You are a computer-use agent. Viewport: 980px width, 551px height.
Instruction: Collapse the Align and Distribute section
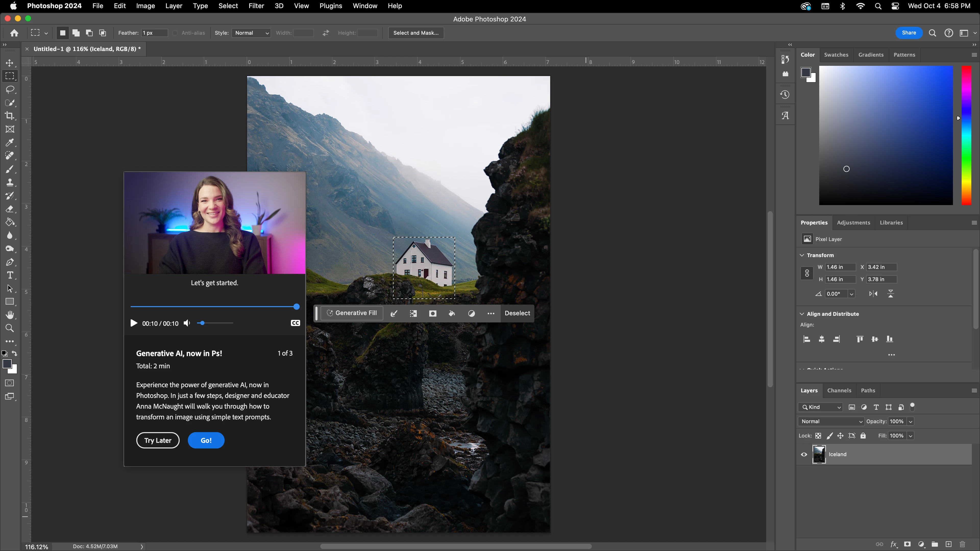(802, 314)
